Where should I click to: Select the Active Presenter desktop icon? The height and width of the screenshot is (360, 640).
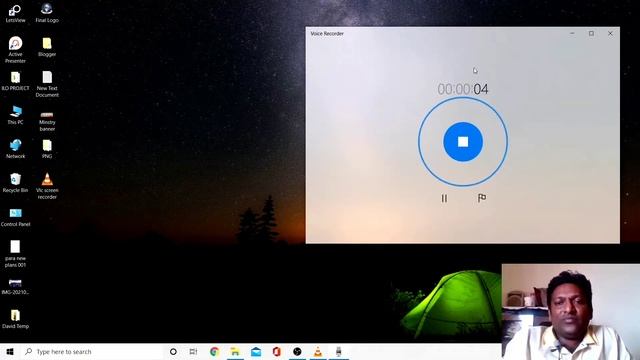point(16,50)
